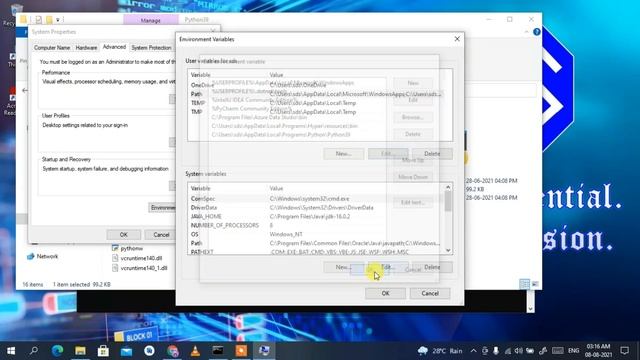640x360 pixels.
Task: Select the System Properties taskbar icon
Action: coord(264,351)
